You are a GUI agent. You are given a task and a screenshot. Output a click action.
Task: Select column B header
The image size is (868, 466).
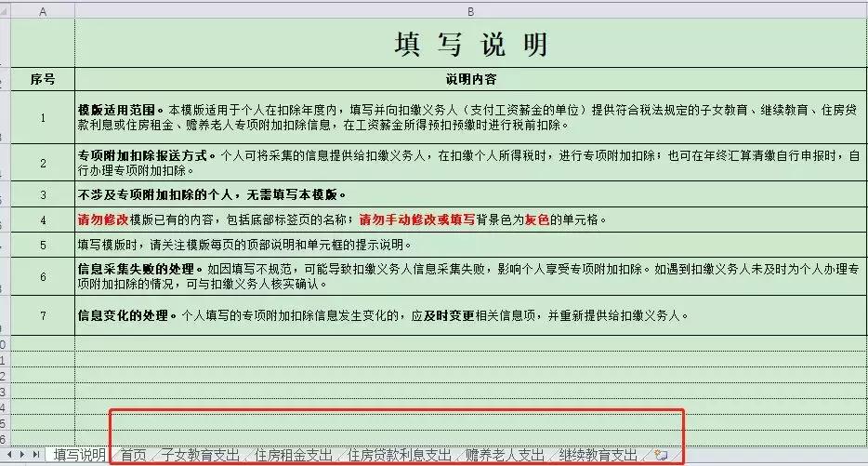(470, 12)
